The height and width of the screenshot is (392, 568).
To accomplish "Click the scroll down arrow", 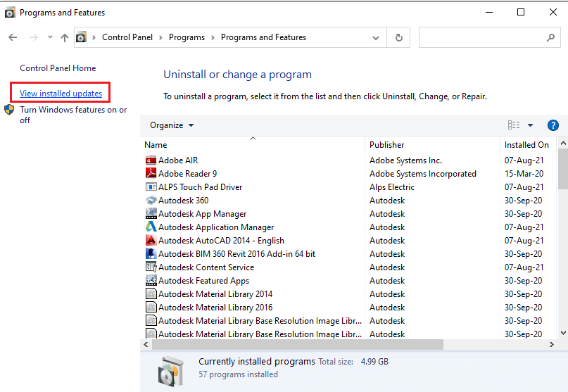I will click(563, 333).
